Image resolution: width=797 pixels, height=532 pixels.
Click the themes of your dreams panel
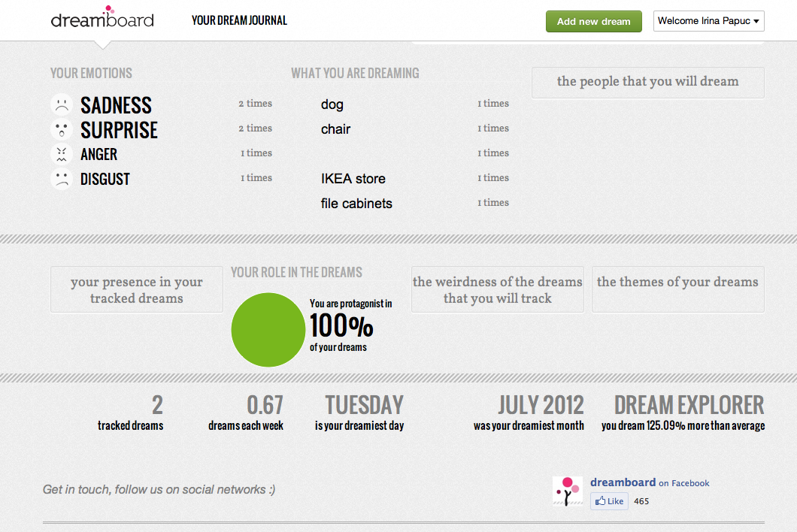pyautogui.click(x=677, y=289)
